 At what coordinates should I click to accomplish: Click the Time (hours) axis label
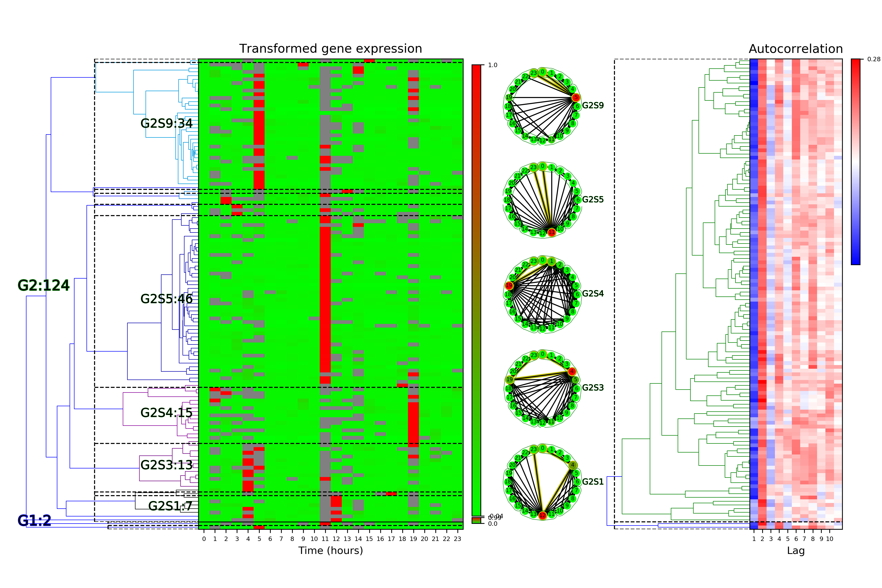click(x=330, y=551)
